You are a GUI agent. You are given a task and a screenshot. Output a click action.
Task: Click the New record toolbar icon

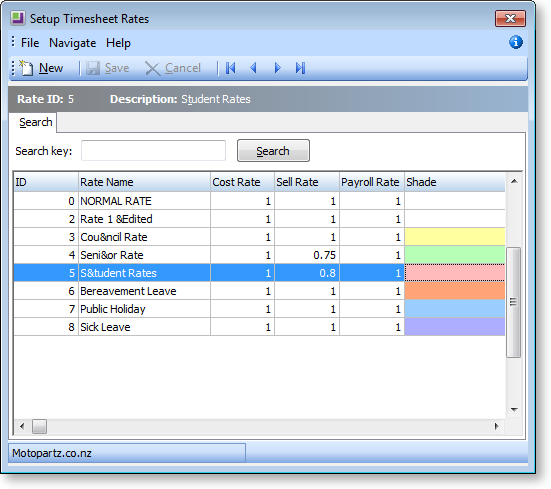pyautogui.click(x=27, y=68)
